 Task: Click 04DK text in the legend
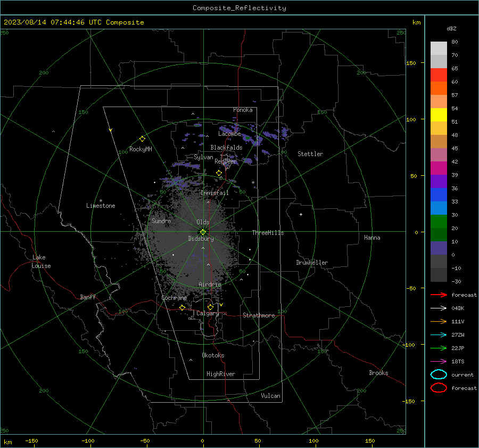tap(458, 308)
